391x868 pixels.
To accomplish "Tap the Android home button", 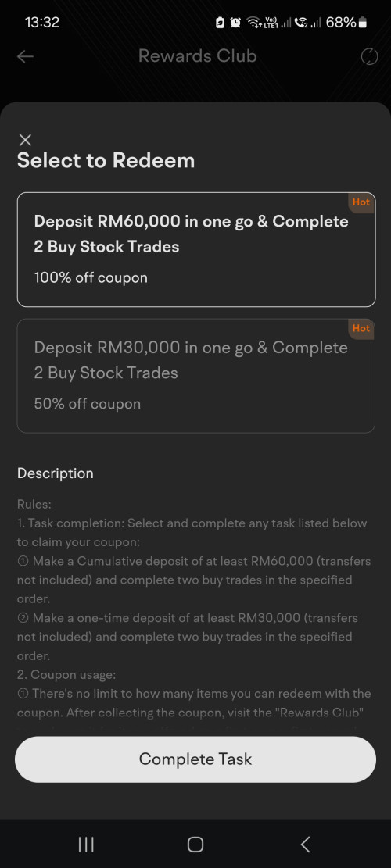I will click(195, 845).
